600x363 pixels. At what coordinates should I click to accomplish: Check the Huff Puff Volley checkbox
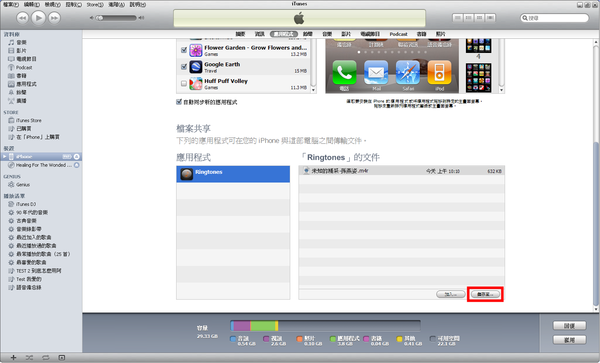coord(184,83)
